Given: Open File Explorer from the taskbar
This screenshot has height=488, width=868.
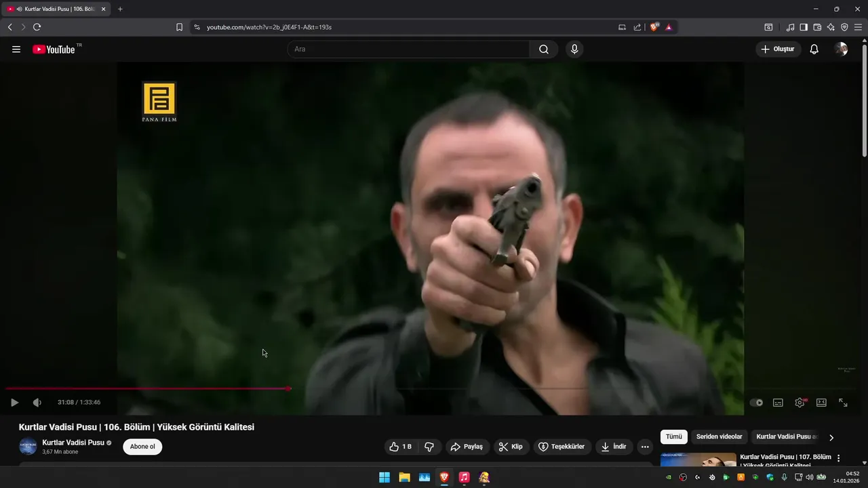Looking at the screenshot, I should [x=404, y=477].
